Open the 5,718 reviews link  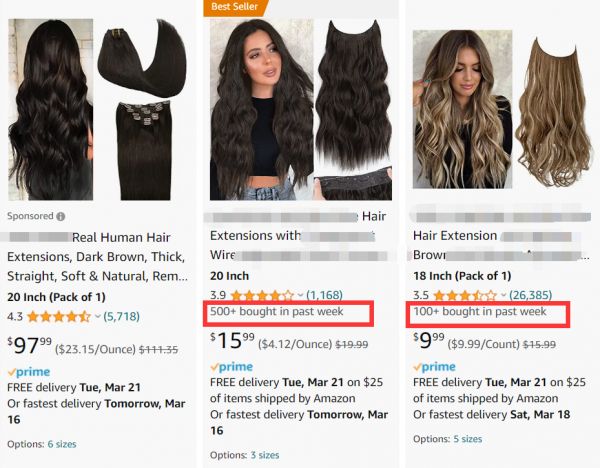pyautogui.click(x=121, y=317)
